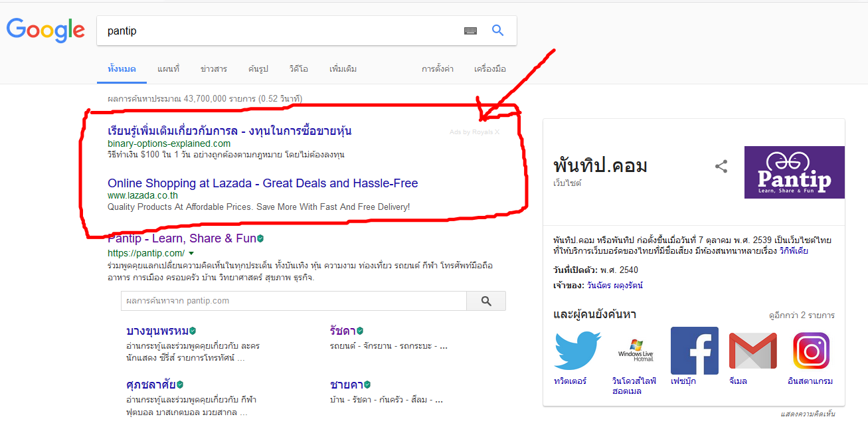The width and height of the screenshot is (868, 447).
Task: Click ดูอีกกว่า 2 รายการ (see more) link
Action: [x=802, y=315]
